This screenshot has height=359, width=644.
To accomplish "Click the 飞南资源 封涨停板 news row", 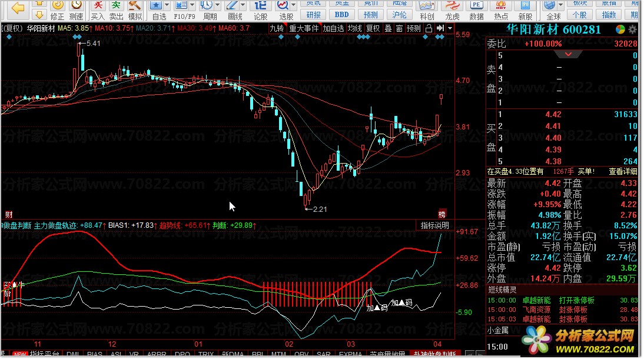I will (563, 310).
